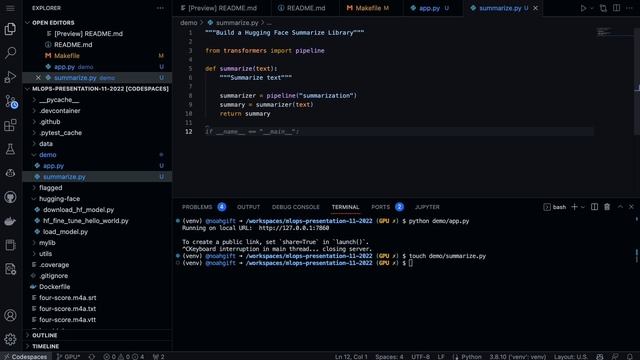Image resolution: width=640 pixels, height=360 pixels.
Task: Open hf_fine_tune_hello_world.py file
Action: (97, 221)
